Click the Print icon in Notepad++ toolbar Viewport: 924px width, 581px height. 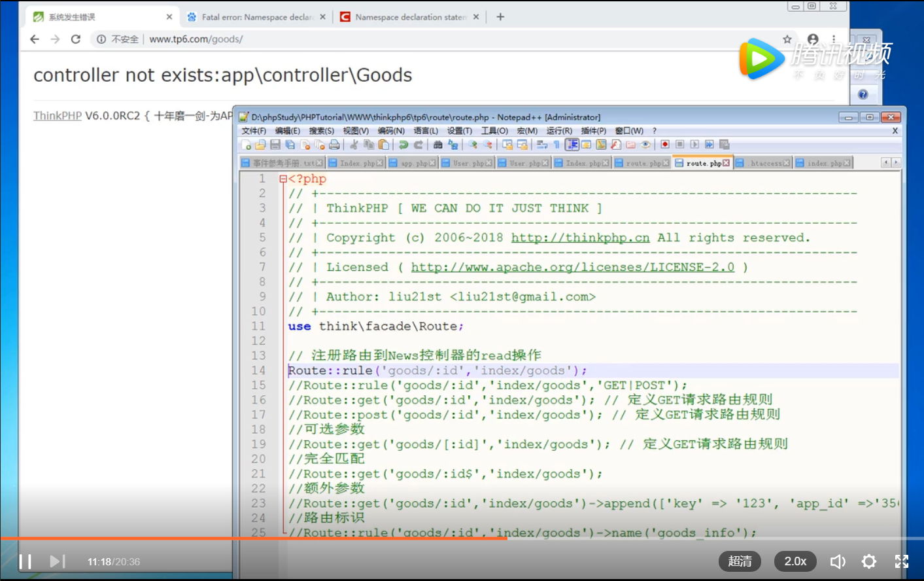pyautogui.click(x=334, y=145)
